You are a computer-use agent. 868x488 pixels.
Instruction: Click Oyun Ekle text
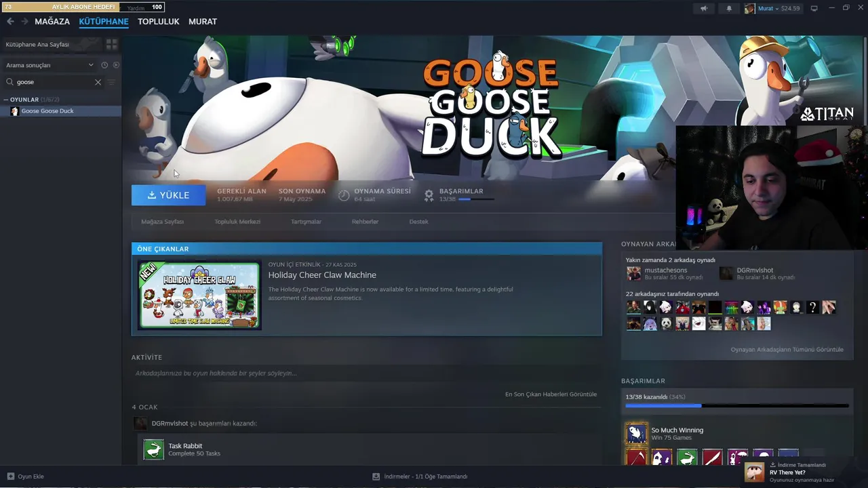click(x=31, y=476)
